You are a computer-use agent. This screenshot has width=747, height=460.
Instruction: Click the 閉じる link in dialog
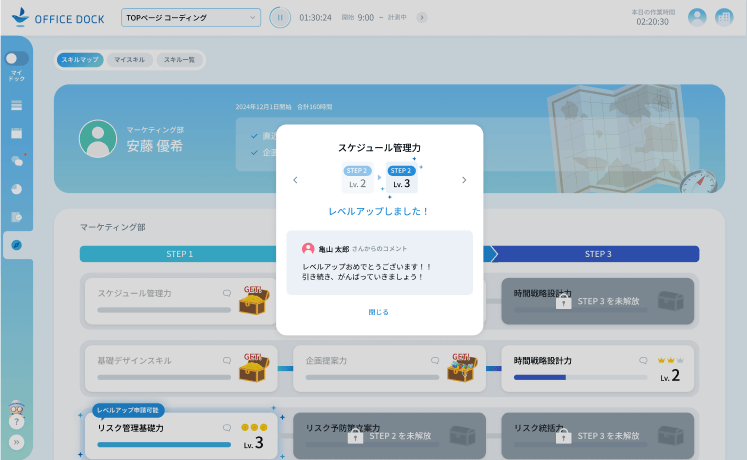tap(379, 312)
